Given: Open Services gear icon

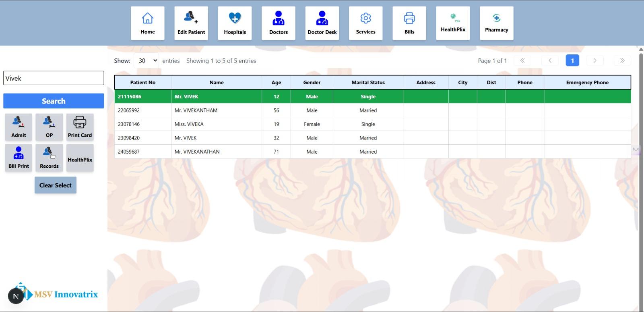Looking at the screenshot, I should 365,23.
